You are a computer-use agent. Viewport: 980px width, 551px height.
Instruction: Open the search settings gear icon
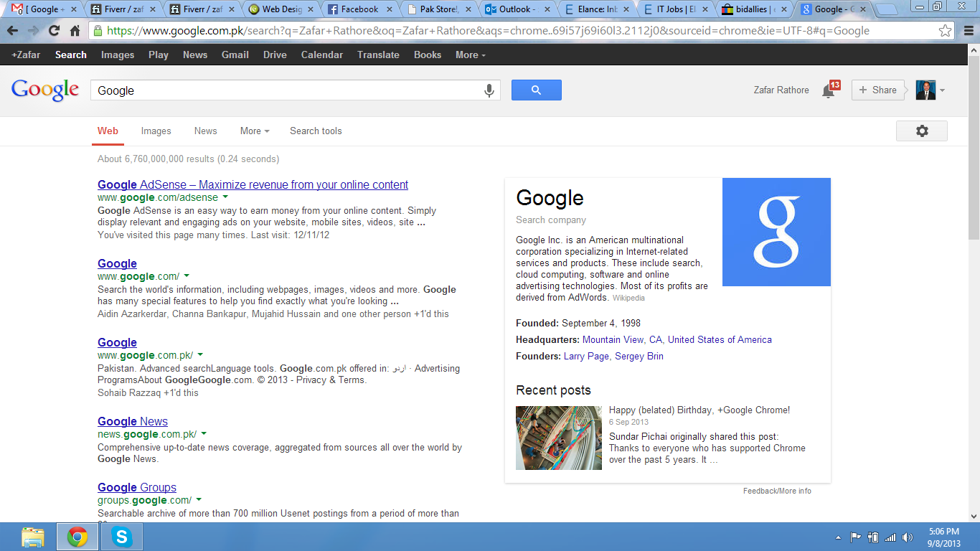click(x=921, y=131)
